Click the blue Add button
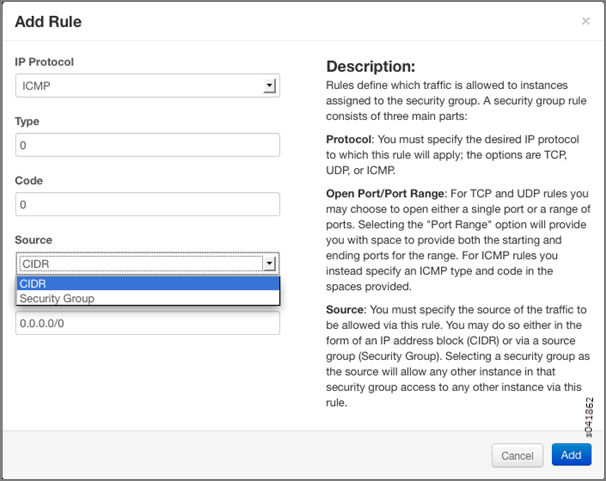Screen dimensions: 606x481 click(x=571, y=455)
